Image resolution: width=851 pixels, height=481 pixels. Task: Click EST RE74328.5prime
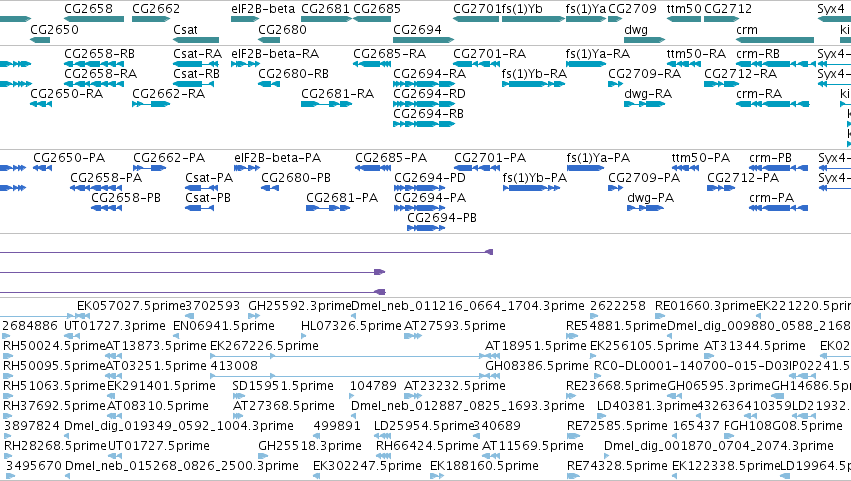click(573, 476)
